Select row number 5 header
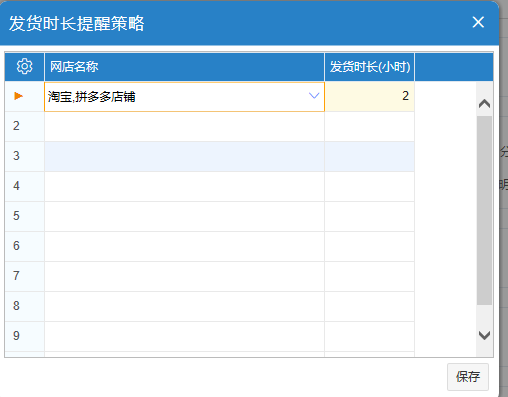 [24, 216]
